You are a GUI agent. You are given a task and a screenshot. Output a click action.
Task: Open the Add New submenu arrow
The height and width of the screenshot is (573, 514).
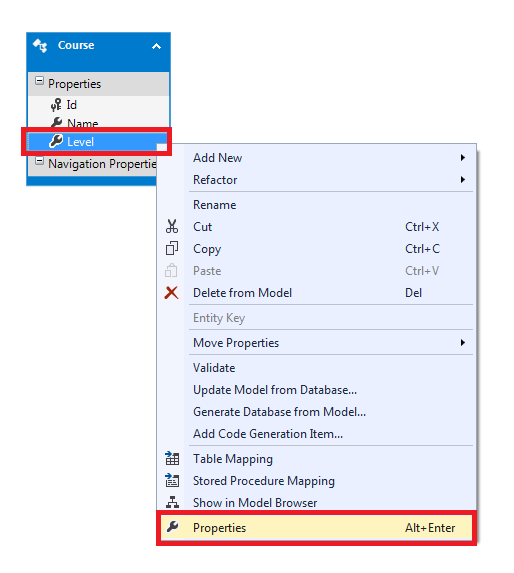(x=463, y=158)
